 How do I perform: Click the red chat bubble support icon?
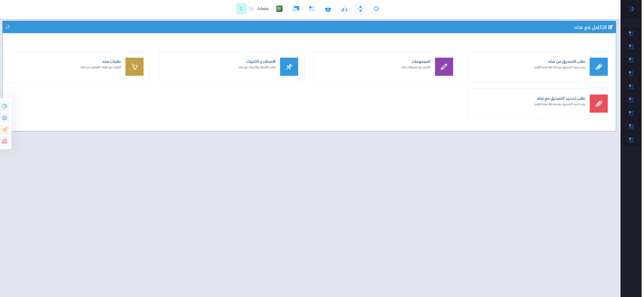(x=5, y=141)
